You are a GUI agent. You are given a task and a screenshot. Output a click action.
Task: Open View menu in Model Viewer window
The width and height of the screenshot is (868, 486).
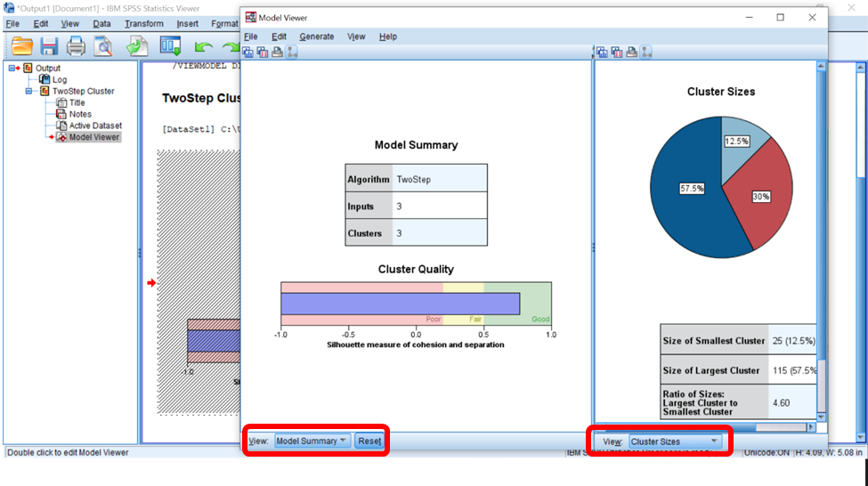(x=356, y=36)
